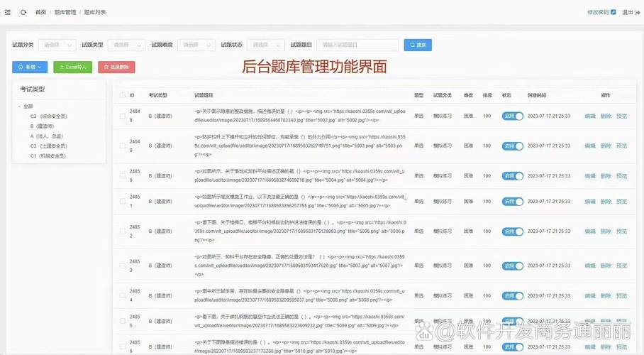Select 题库列表 in the breadcrumb
644x355 pixels.
point(95,12)
